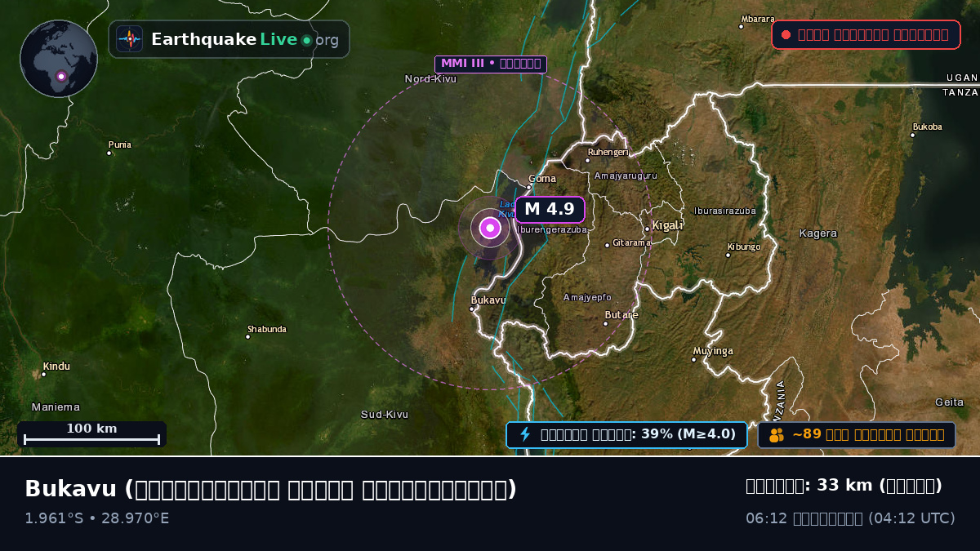Click the 06:12 (04:12 UTC) time text
980x551 pixels.
click(x=850, y=518)
